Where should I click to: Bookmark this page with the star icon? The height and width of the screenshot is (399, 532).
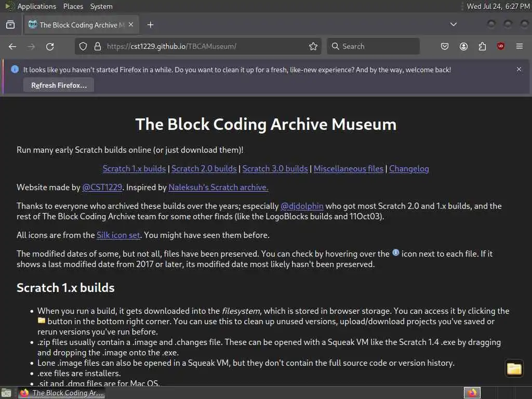click(313, 46)
